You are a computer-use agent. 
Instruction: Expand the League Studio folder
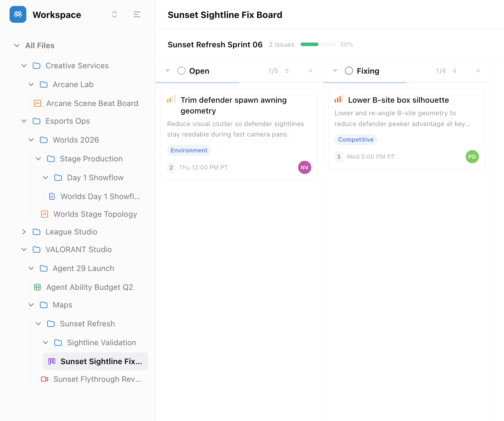click(x=24, y=232)
